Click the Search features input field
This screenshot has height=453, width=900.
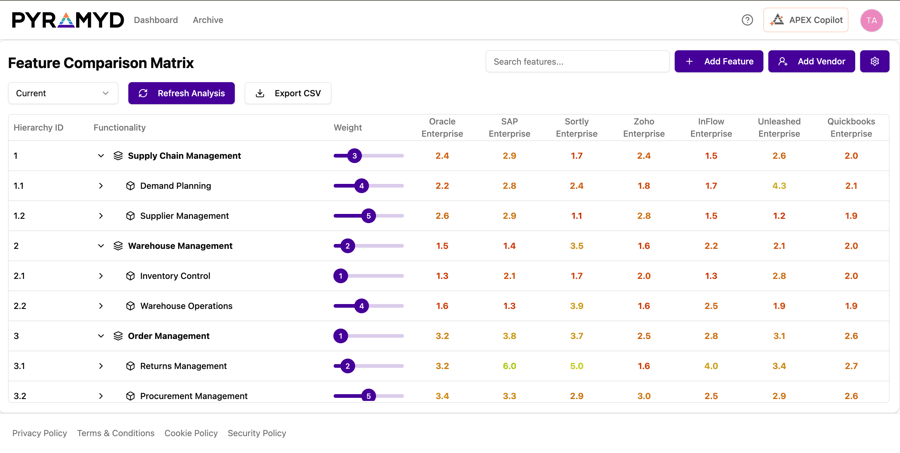(x=577, y=62)
